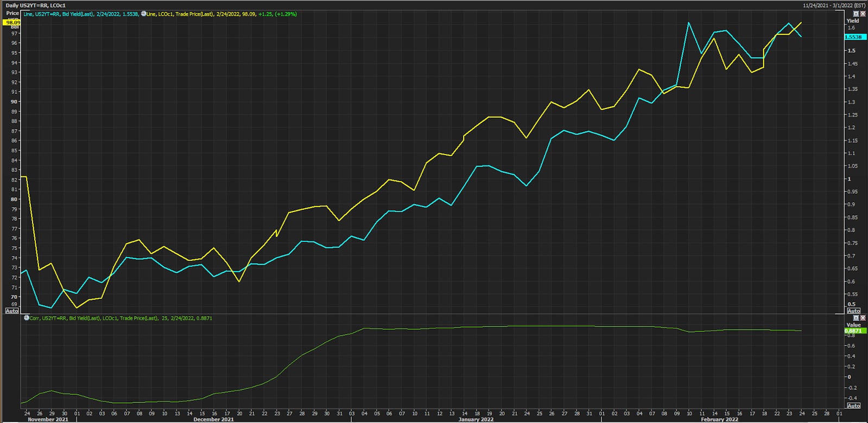Click the Yield axis label
The width and height of the screenshot is (868, 423).
point(853,21)
